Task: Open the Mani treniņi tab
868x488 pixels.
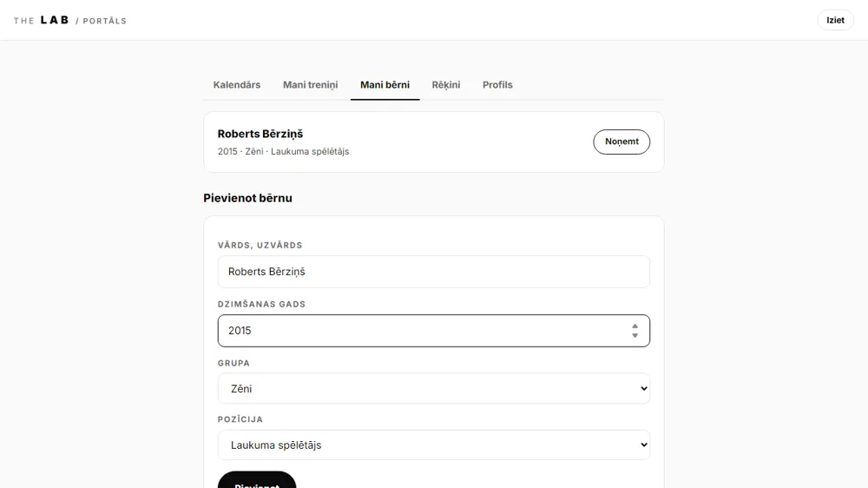Action: click(310, 85)
